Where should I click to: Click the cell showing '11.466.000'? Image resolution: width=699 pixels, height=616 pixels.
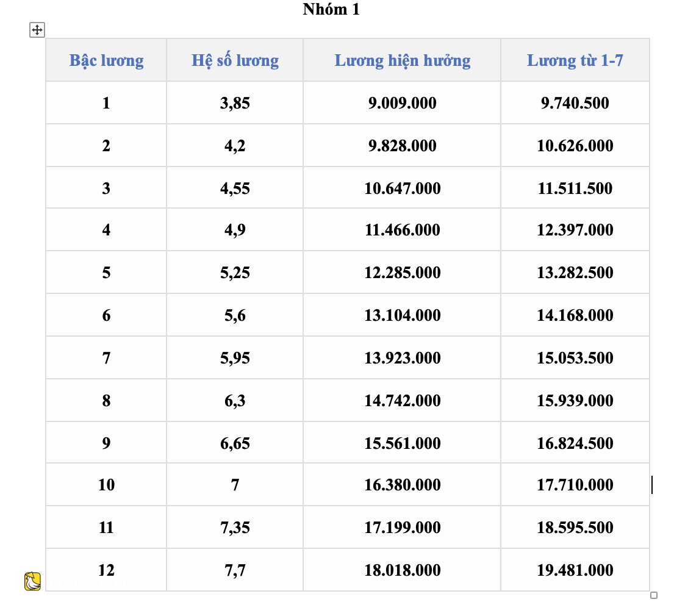(x=402, y=229)
